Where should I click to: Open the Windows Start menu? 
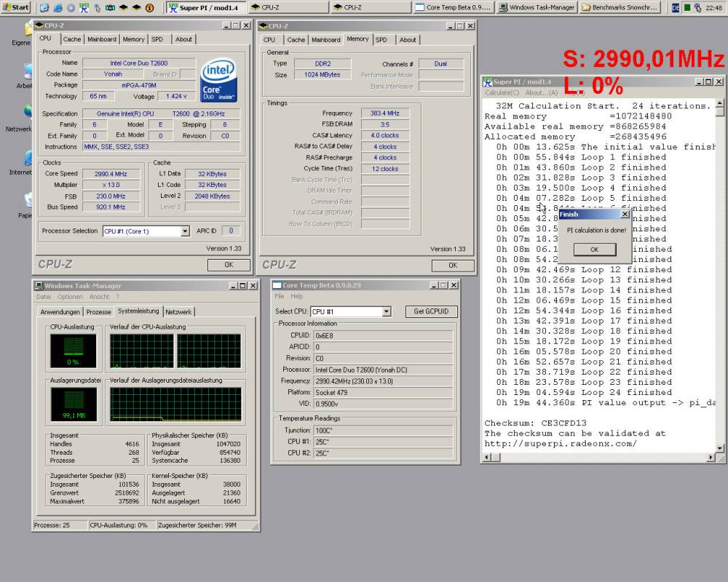(x=15, y=7)
